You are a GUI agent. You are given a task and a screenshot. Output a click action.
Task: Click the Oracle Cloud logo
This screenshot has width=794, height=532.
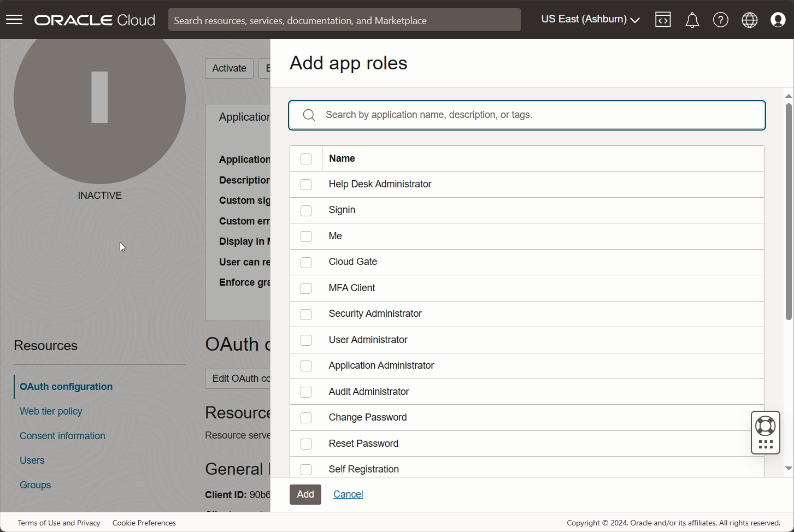(94, 20)
